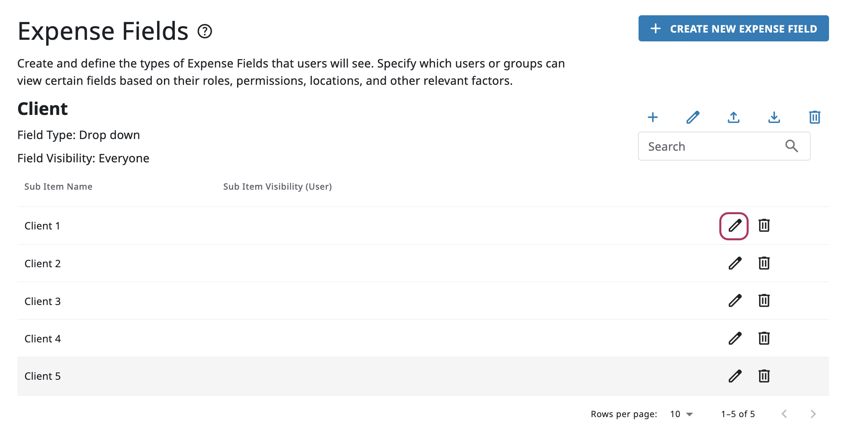Sort by Sub Item Name column header
Screen dimensions: 868x434
[58, 186]
